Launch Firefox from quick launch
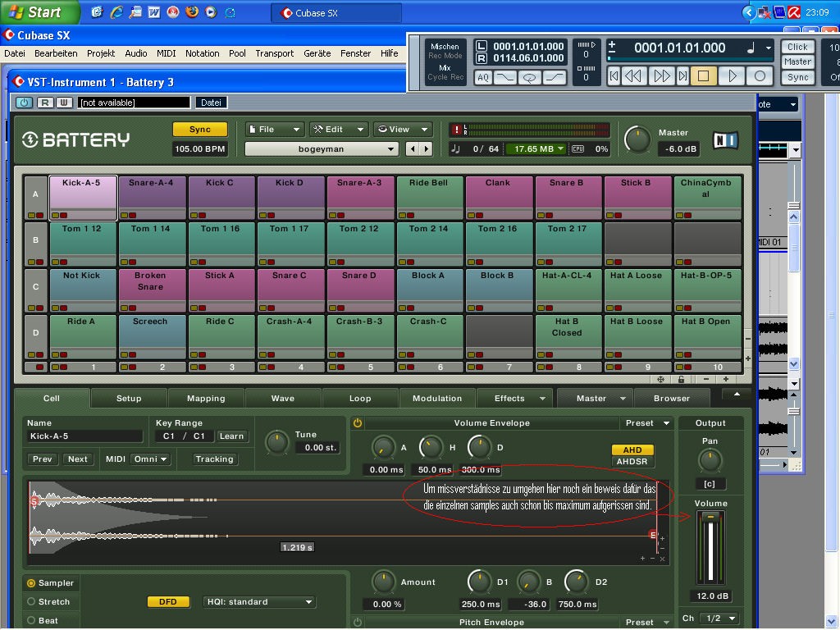Image resolution: width=840 pixels, height=630 pixels. 191,12
